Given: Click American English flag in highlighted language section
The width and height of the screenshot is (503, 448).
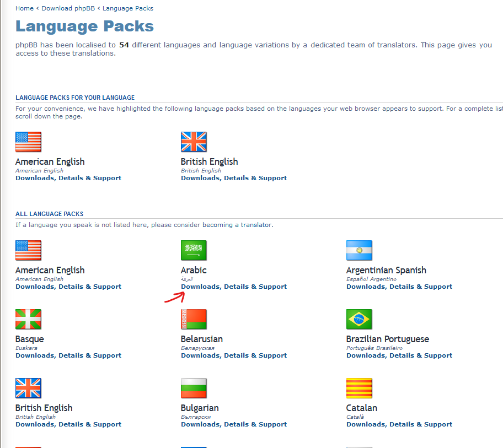Looking at the screenshot, I should coord(28,142).
